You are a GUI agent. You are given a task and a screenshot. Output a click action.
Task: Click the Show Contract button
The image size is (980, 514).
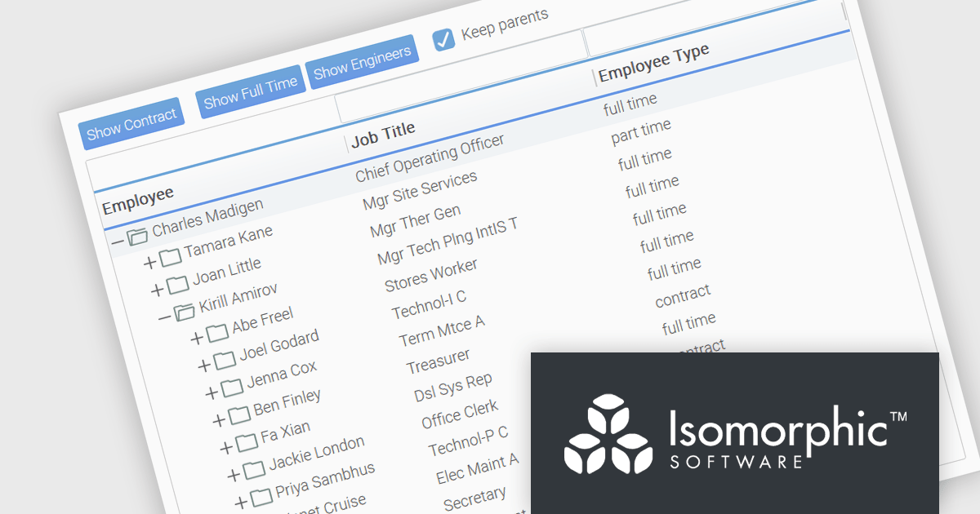point(131,123)
